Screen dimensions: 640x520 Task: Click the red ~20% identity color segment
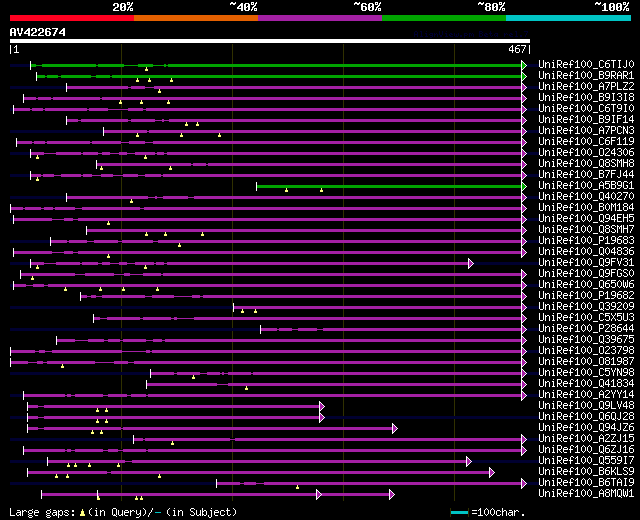tap(72, 18)
